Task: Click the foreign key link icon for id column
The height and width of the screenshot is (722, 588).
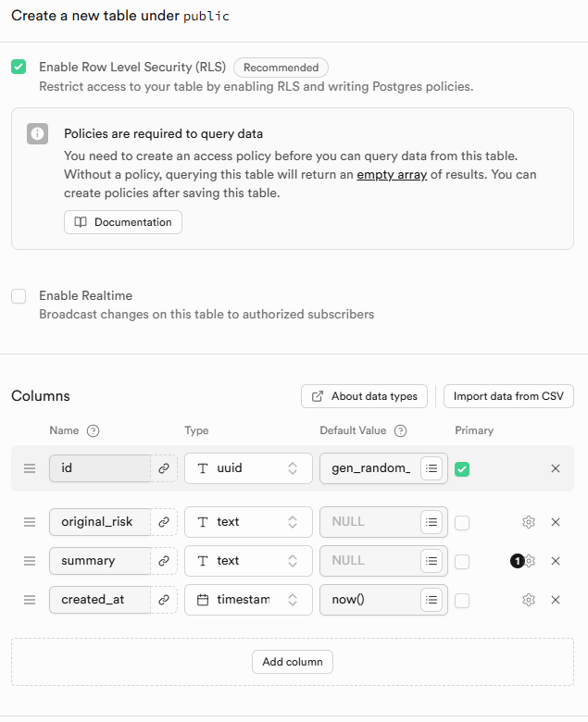Action: pyautogui.click(x=164, y=468)
